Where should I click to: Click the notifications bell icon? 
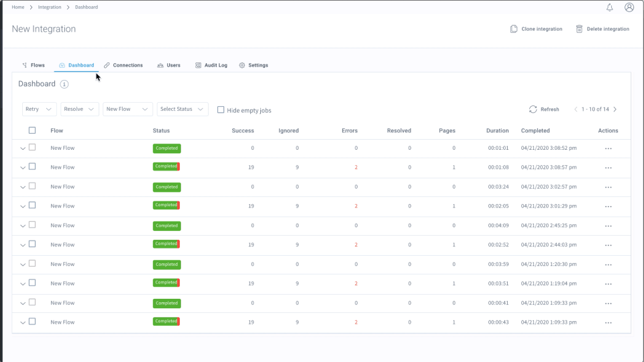click(609, 7)
